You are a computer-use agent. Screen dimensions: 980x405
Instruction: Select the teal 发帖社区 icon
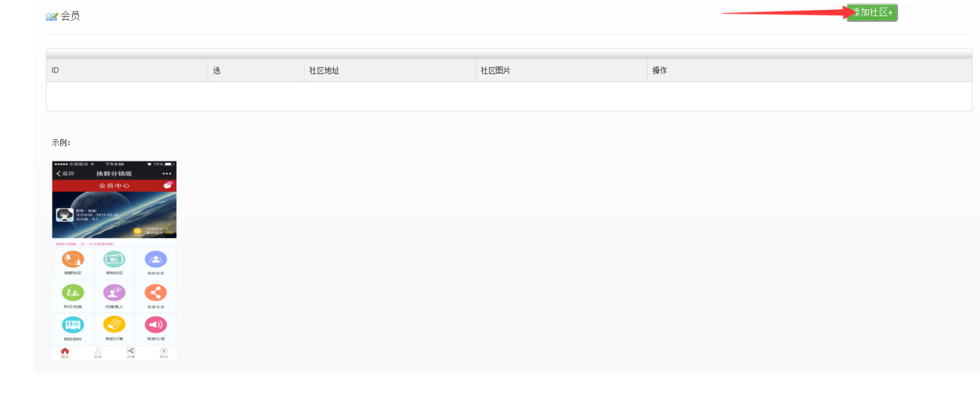(x=114, y=260)
